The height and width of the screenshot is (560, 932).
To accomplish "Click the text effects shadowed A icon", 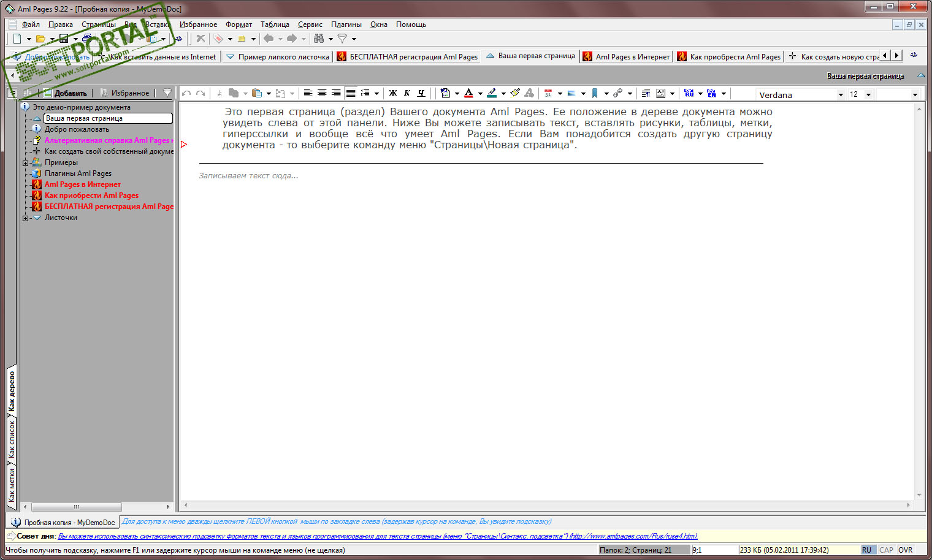I will (x=529, y=93).
